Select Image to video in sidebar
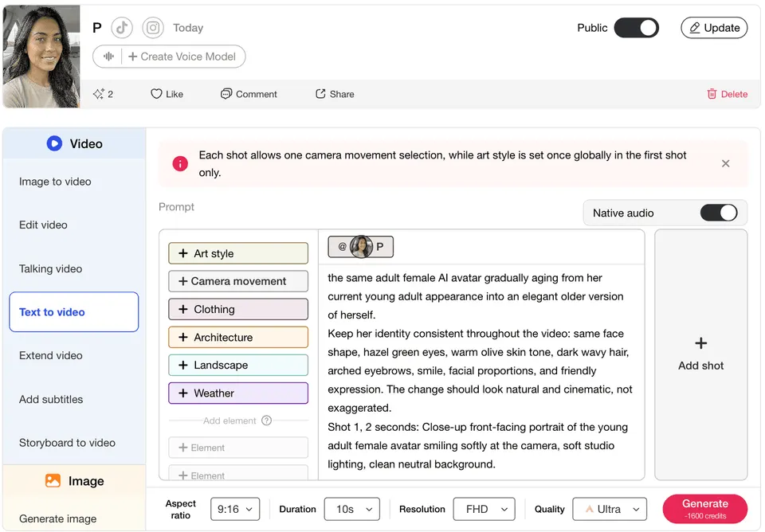This screenshot has height=532, width=765. [55, 182]
